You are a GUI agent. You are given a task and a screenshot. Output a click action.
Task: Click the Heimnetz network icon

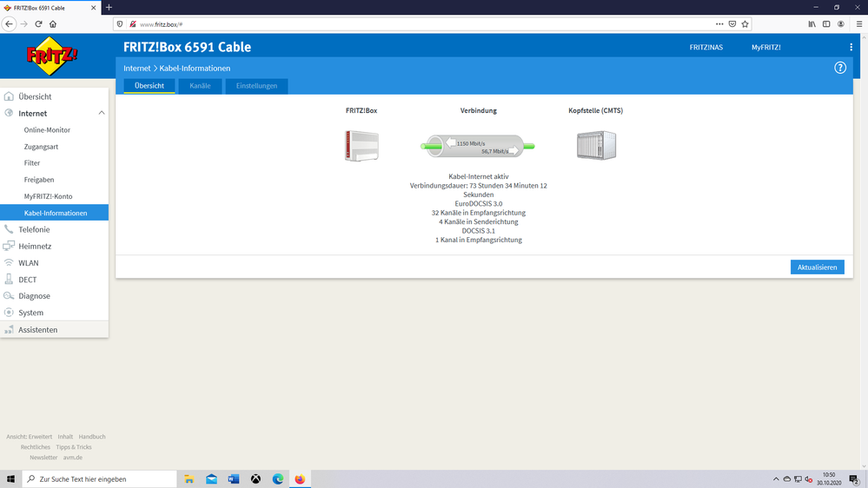click(x=9, y=246)
